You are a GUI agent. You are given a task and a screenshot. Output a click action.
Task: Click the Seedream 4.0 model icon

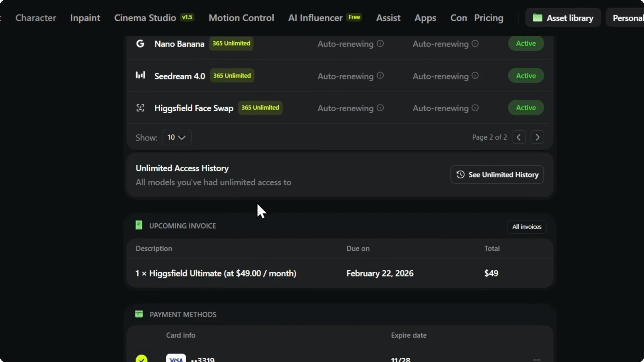click(140, 75)
